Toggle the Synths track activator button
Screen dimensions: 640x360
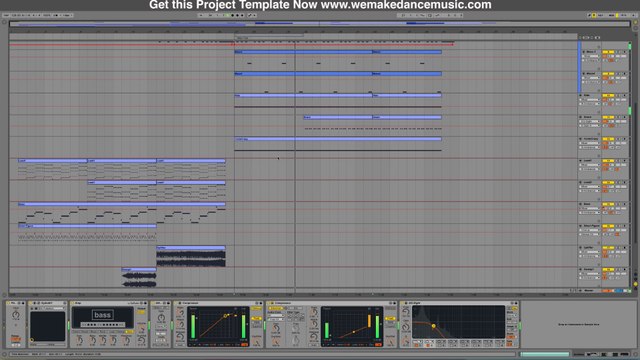click(x=608, y=248)
